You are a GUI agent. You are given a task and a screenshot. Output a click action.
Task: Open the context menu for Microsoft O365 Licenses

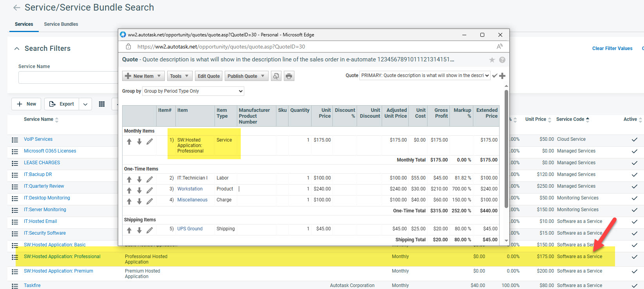click(15, 151)
